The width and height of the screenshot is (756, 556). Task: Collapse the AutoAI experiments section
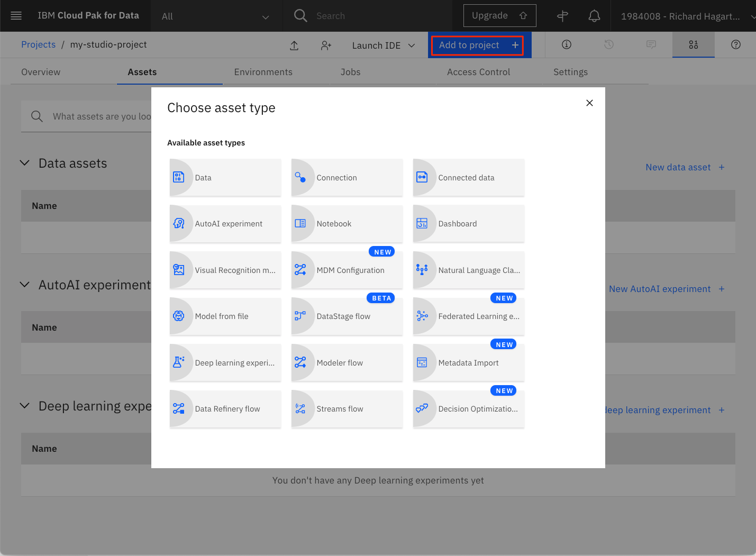(24, 285)
